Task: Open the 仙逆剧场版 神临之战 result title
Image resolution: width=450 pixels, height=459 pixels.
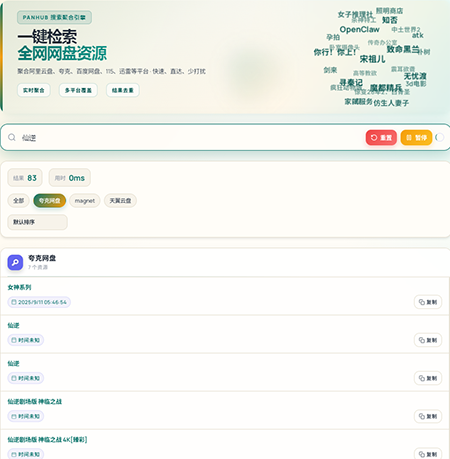Action: (35, 401)
